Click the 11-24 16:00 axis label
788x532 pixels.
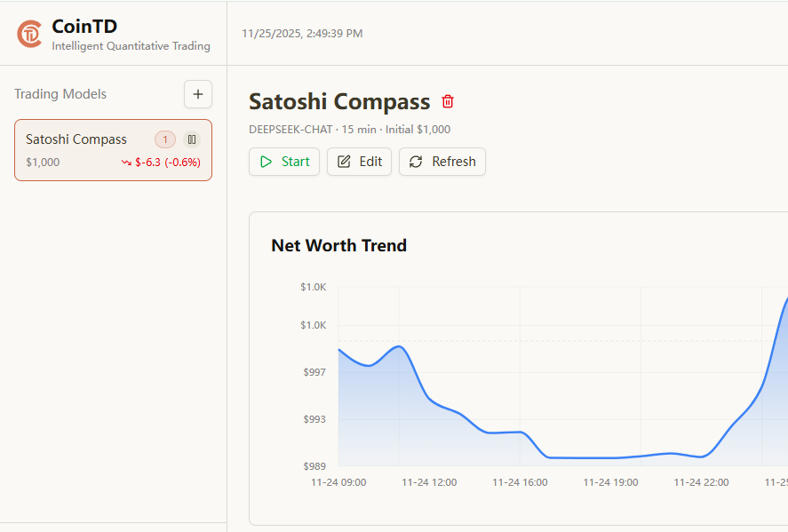click(520, 483)
